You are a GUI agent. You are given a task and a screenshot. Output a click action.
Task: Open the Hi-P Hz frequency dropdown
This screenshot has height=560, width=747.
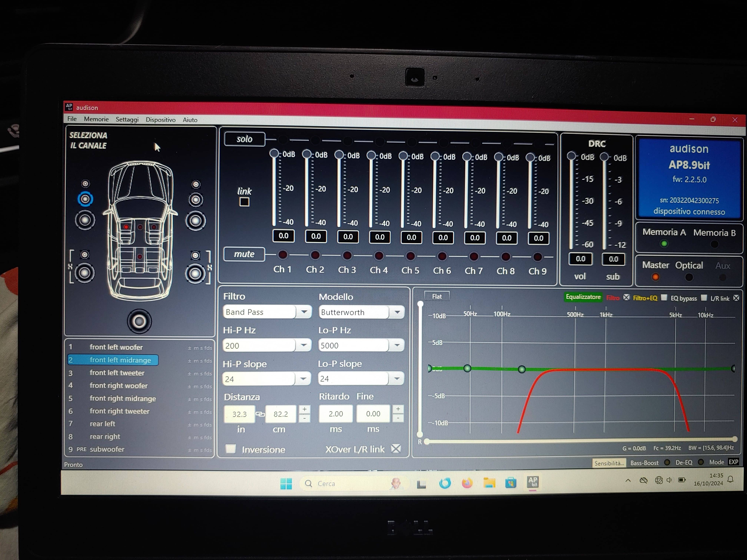(304, 345)
